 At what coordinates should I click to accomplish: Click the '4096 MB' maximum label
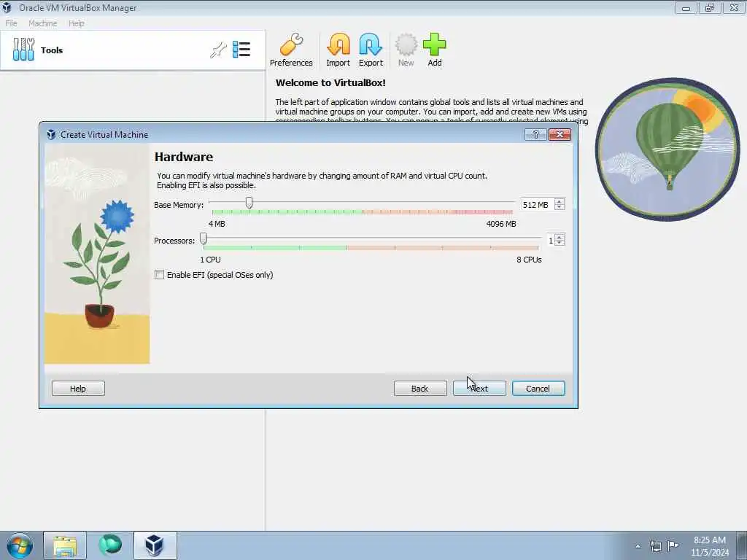tap(501, 224)
